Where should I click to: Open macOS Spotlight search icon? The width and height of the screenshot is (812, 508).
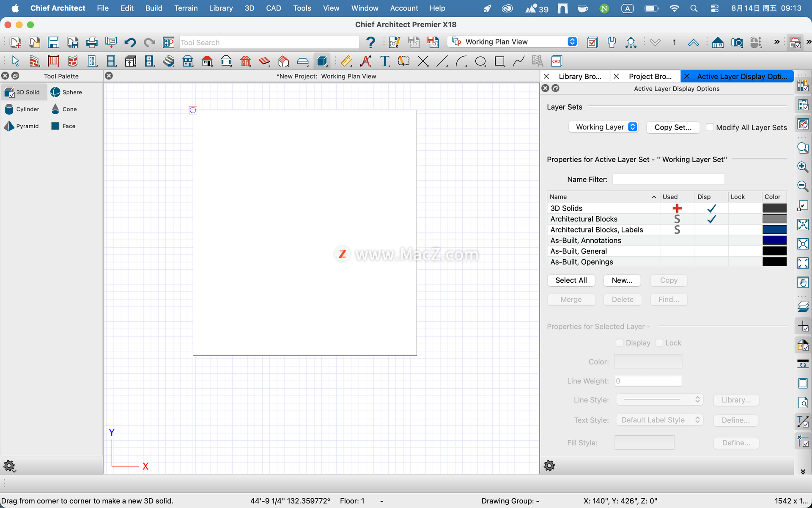[694, 8]
